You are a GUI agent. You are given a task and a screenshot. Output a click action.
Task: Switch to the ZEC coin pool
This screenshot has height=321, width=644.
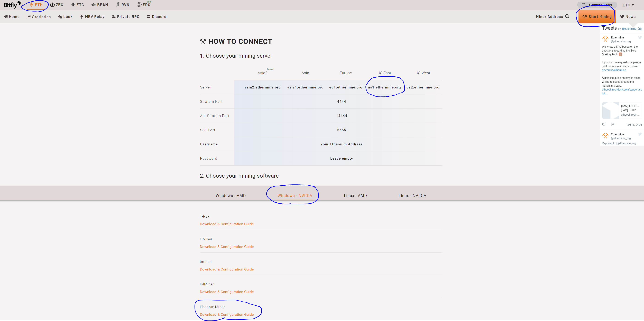click(57, 5)
